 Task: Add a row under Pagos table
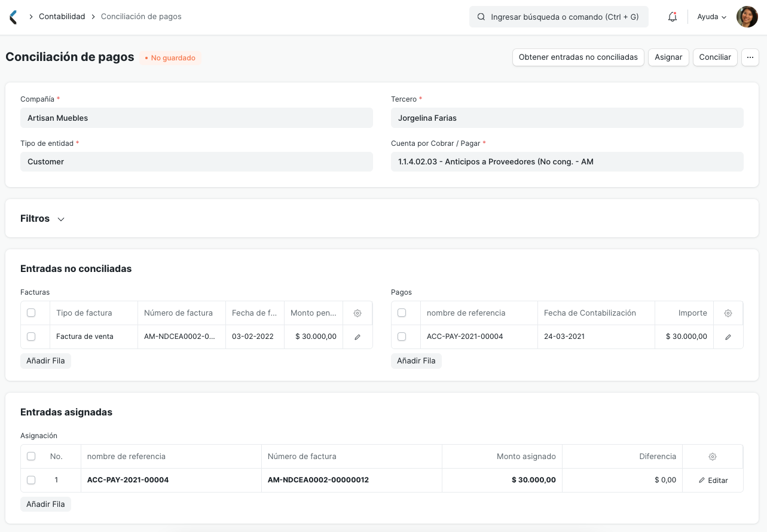point(416,361)
